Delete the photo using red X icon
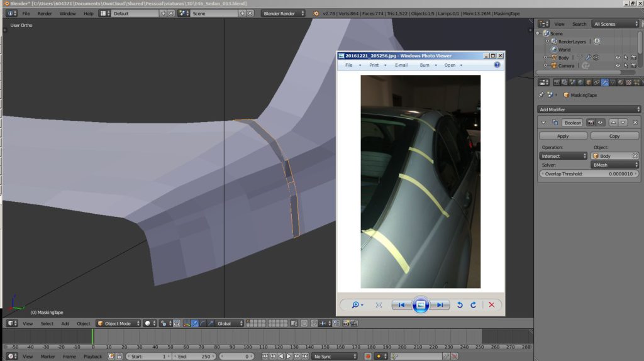The height and width of the screenshot is (361, 644). (x=492, y=305)
